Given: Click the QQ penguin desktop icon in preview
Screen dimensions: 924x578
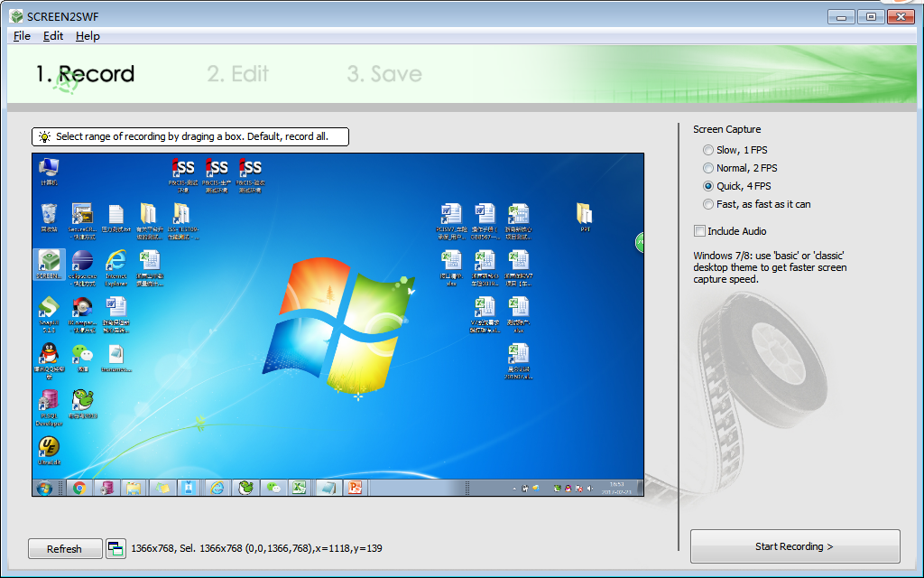Looking at the screenshot, I should coord(49,361).
